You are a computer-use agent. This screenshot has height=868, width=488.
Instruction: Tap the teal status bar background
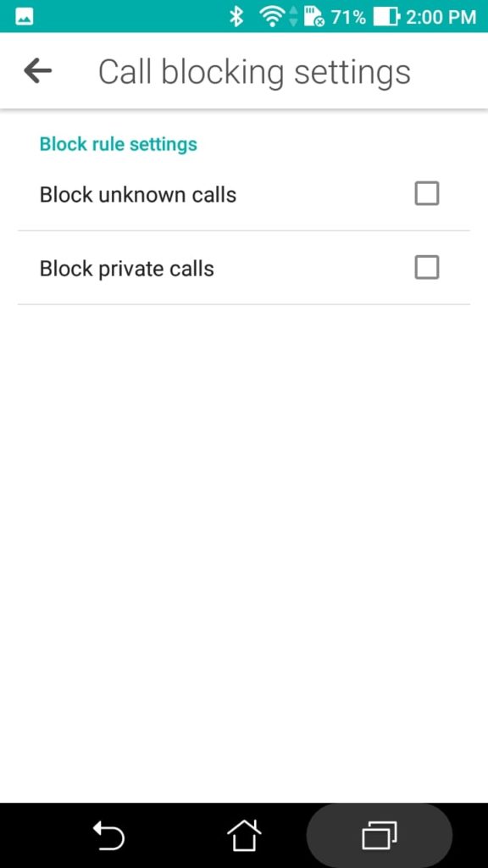pyautogui.click(x=133, y=17)
